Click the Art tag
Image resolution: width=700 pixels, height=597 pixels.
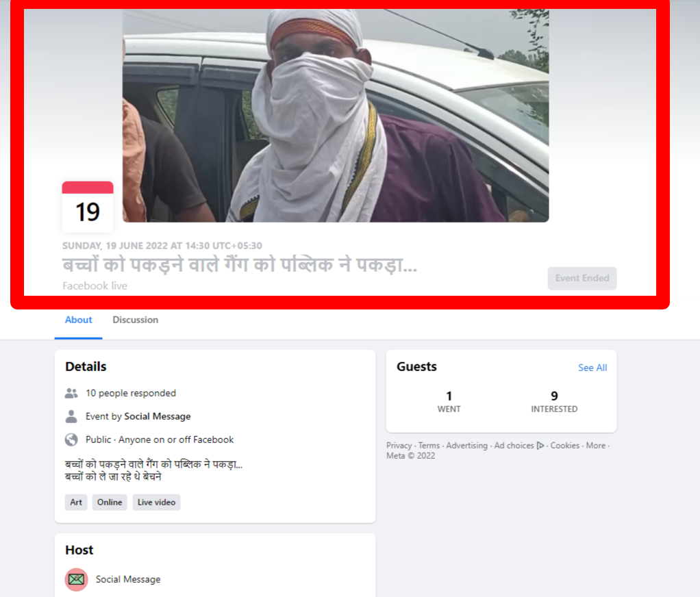point(76,503)
